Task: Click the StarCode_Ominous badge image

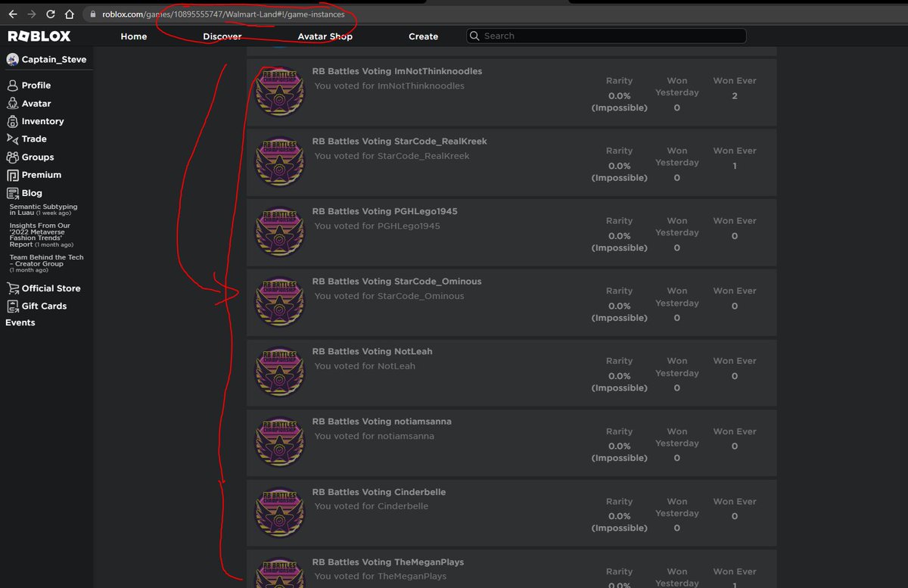Action: point(279,302)
